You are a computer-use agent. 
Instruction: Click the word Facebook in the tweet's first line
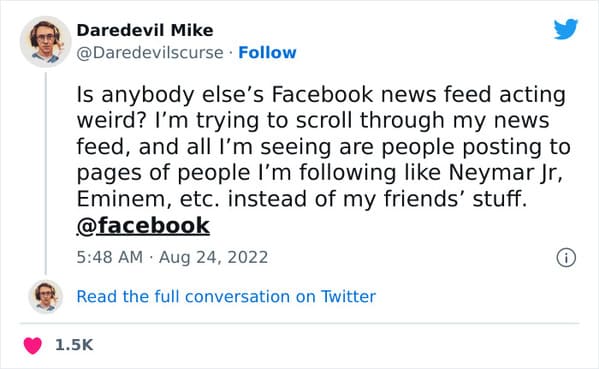click(x=322, y=95)
